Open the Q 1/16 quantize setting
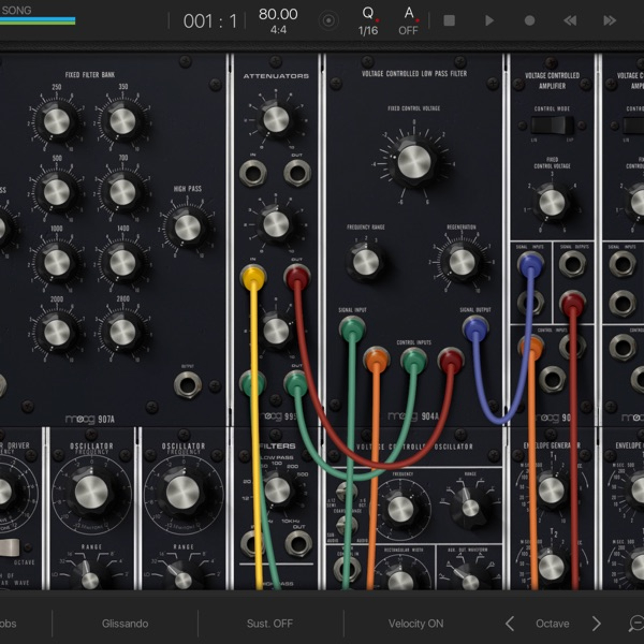The image size is (644, 644). click(368, 21)
